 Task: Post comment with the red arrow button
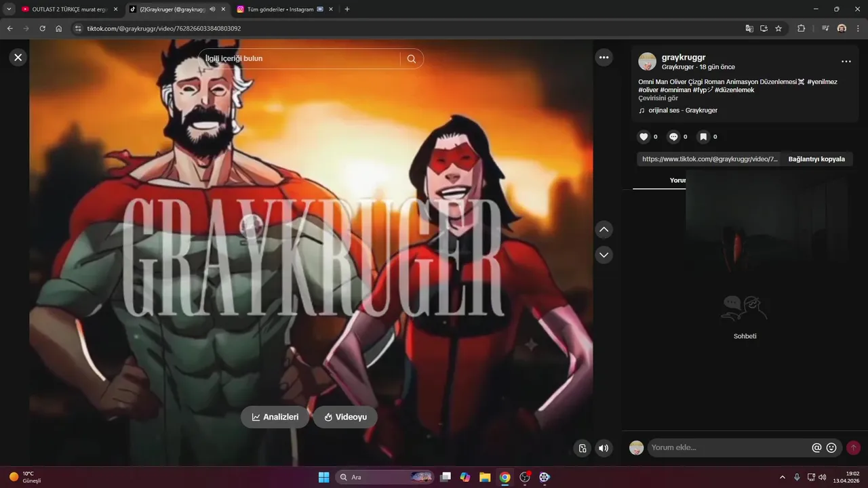point(853,448)
